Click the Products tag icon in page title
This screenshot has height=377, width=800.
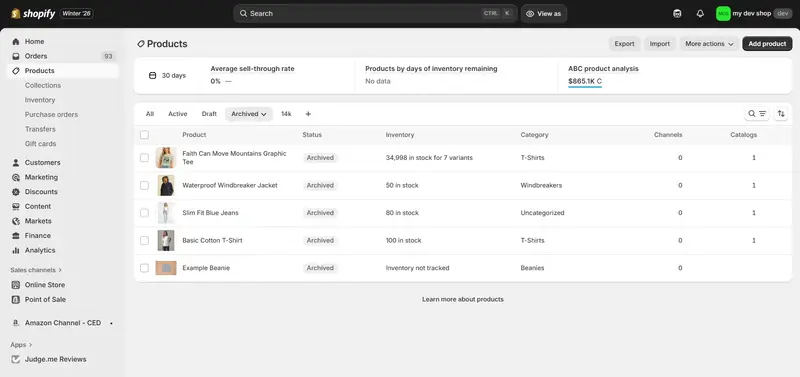[141, 44]
